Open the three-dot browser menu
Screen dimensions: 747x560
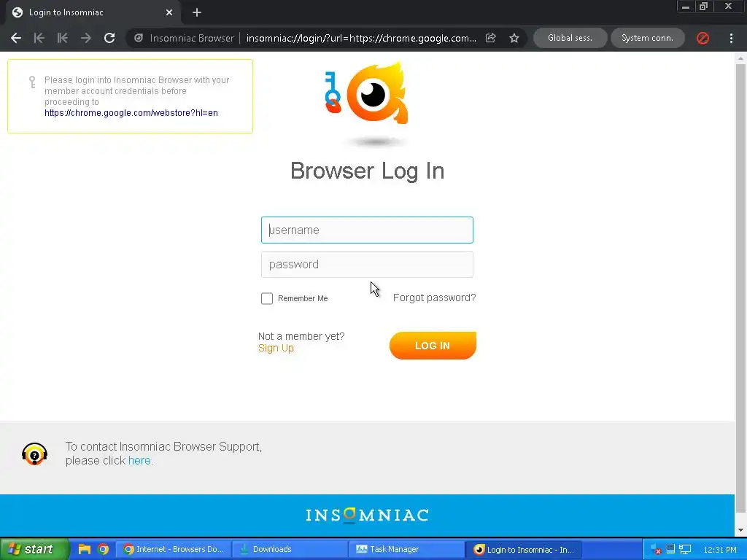(x=731, y=38)
